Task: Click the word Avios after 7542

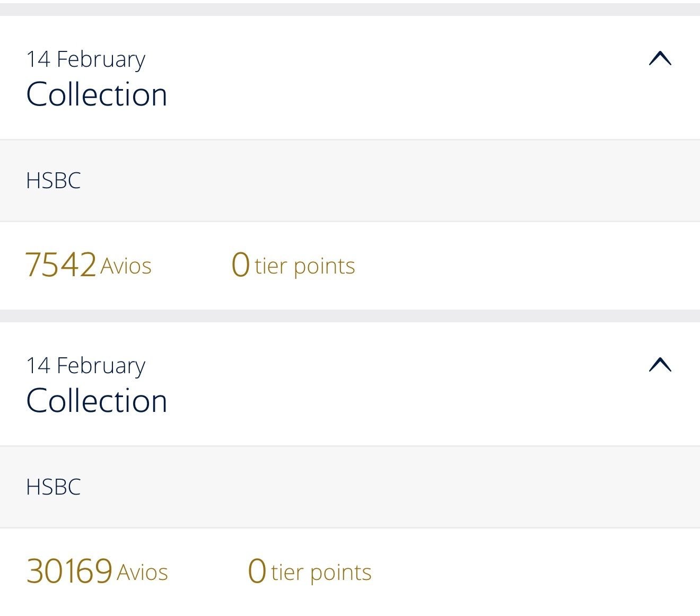Action: click(126, 266)
